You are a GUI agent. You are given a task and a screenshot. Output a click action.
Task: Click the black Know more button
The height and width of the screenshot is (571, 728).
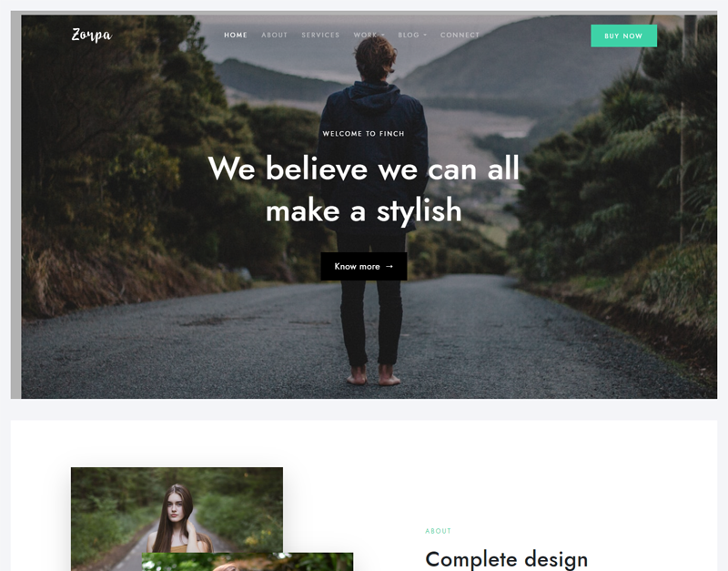363,266
